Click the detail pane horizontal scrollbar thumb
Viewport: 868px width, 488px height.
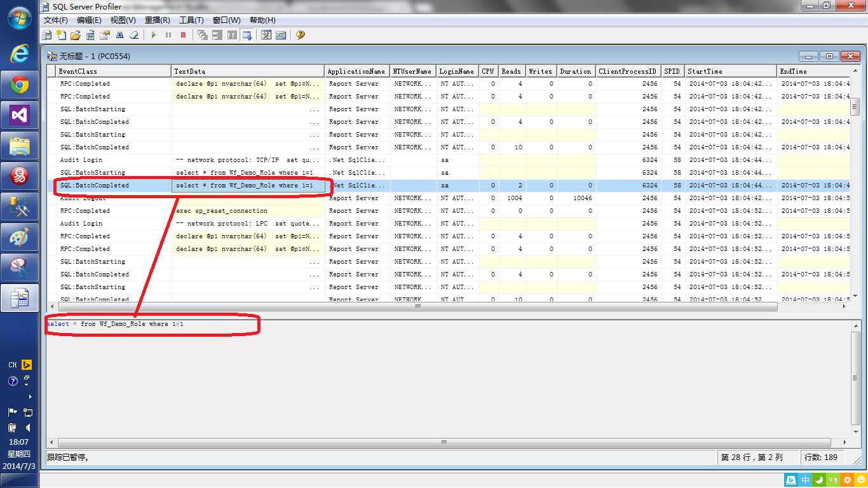tap(444, 442)
